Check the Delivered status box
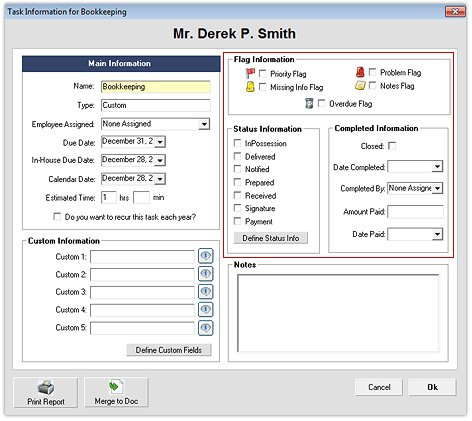 tap(237, 156)
